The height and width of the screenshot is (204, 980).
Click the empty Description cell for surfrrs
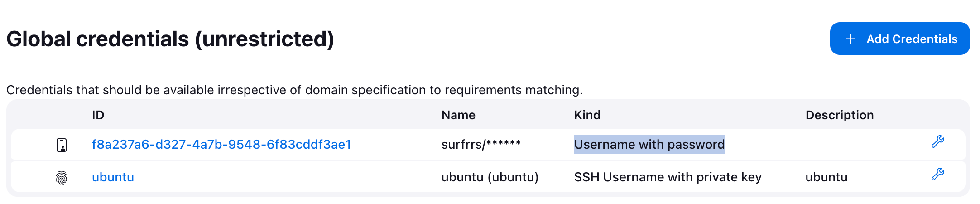(x=851, y=145)
